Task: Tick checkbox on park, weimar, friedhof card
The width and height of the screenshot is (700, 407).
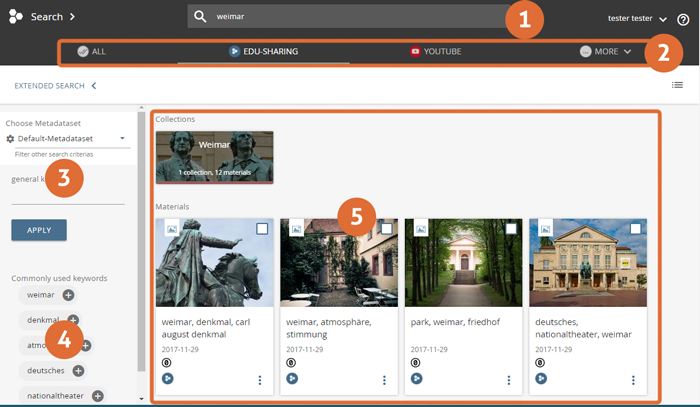Action: pyautogui.click(x=511, y=229)
